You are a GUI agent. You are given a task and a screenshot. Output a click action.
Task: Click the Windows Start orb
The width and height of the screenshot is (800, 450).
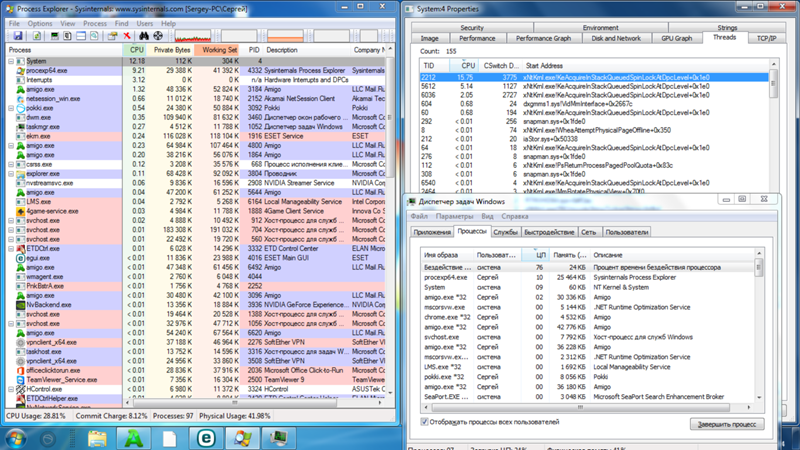pyautogui.click(x=15, y=438)
